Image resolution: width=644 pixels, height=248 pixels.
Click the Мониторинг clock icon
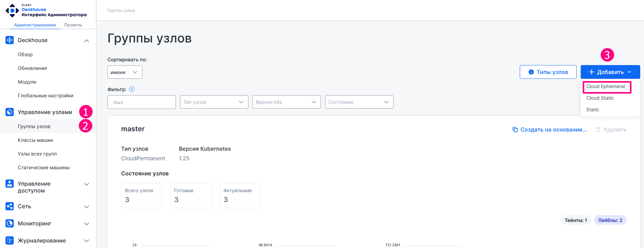[x=10, y=223]
